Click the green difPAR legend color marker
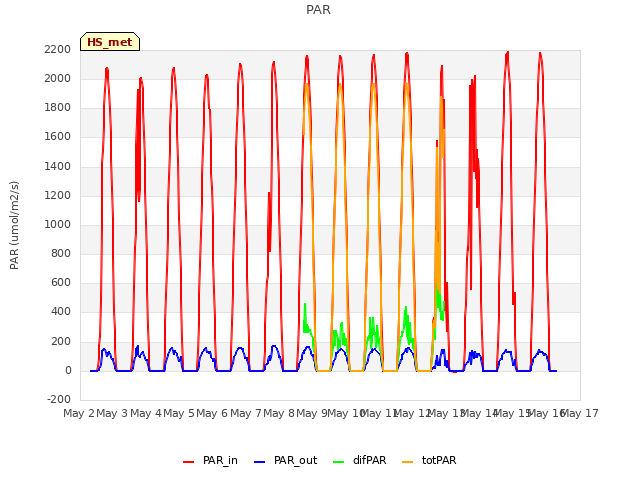 coord(338,462)
